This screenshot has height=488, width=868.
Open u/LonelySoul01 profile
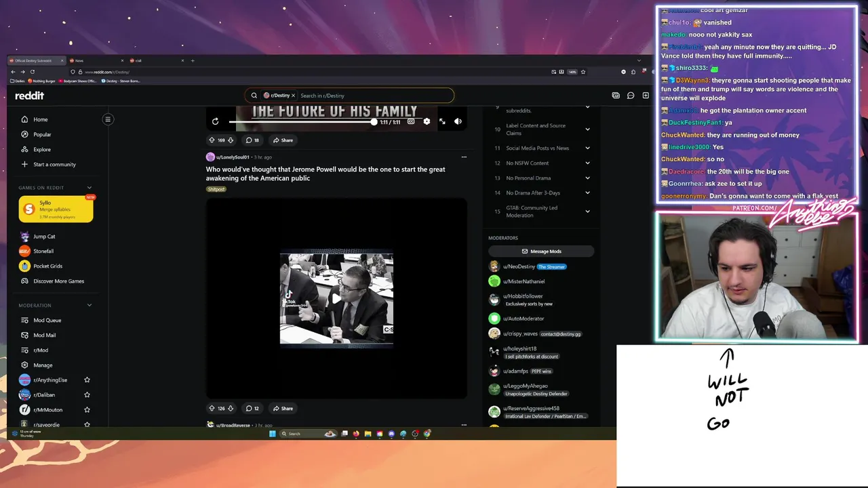233,157
